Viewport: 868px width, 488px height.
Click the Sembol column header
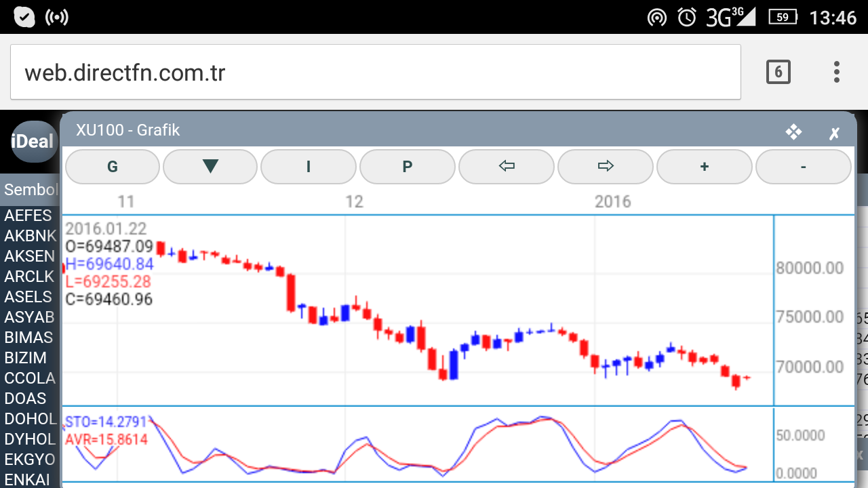[31, 190]
